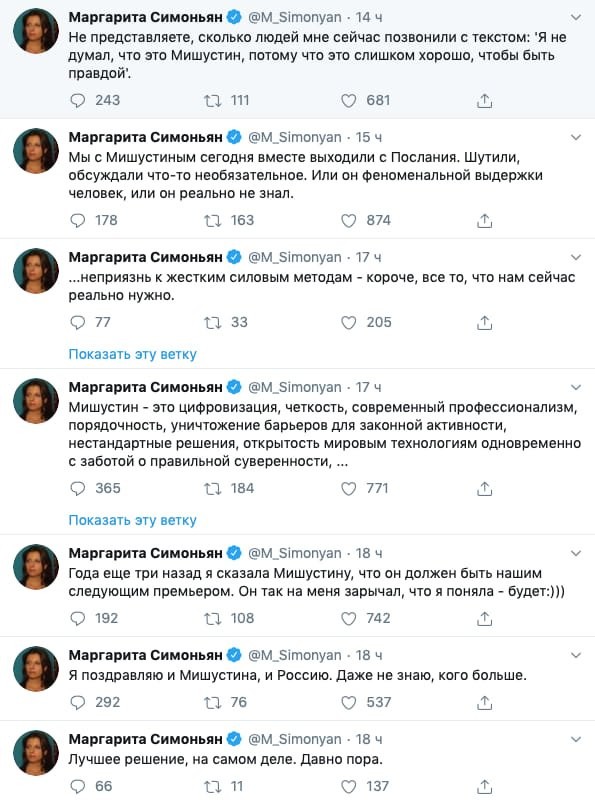Open @M_Simonyan handle on the top tweet
This screenshot has height=803, width=595.
click(x=295, y=17)
